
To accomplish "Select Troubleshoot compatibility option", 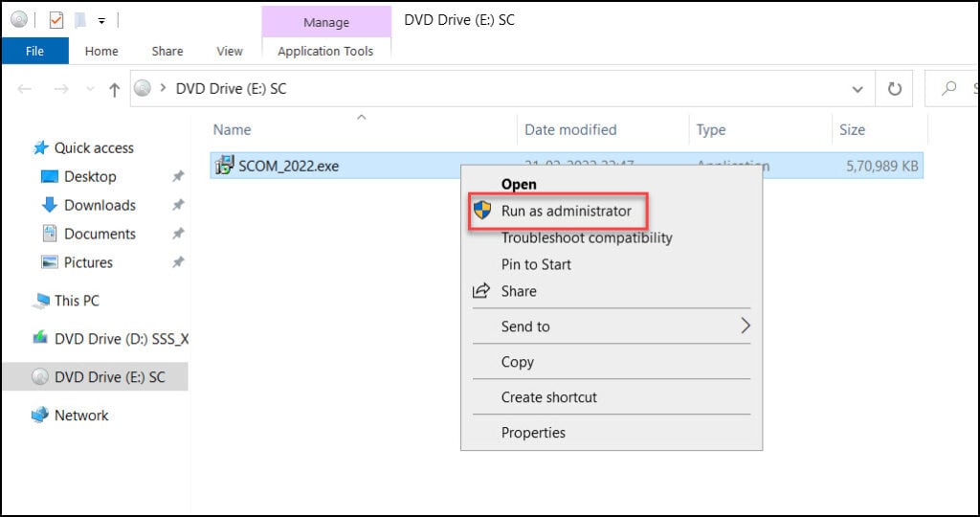I will 587,238.
